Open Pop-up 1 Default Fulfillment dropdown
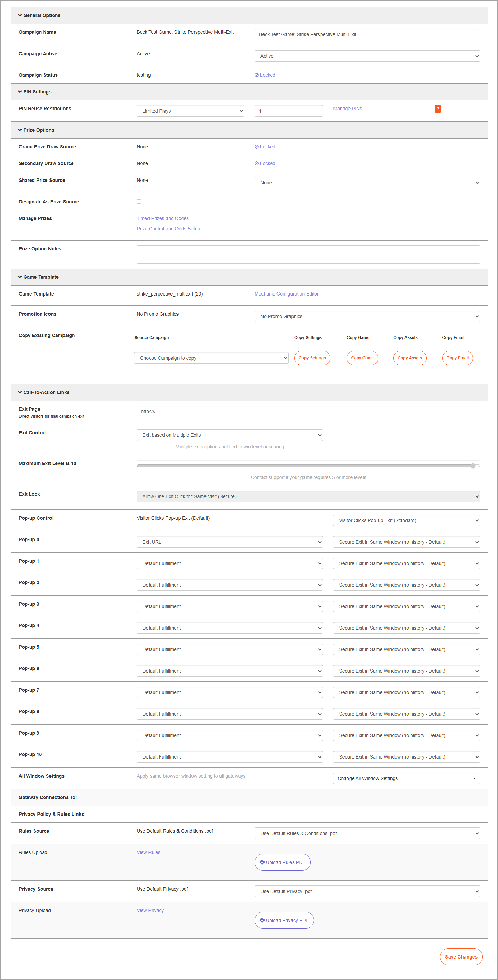Viewport: 498px width, 980px height. (229, 563)
